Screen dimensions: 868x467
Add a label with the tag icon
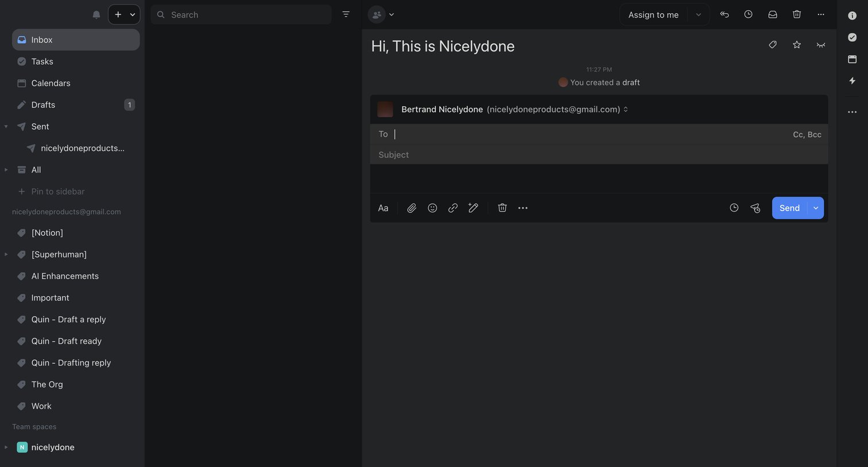pyautogui.click(x=773, y=45)
